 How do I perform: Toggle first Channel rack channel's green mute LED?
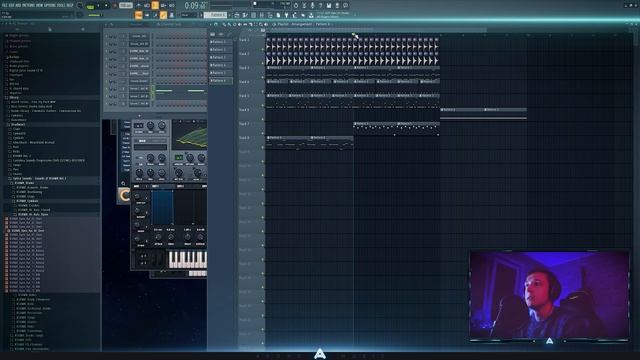(107, 36)
